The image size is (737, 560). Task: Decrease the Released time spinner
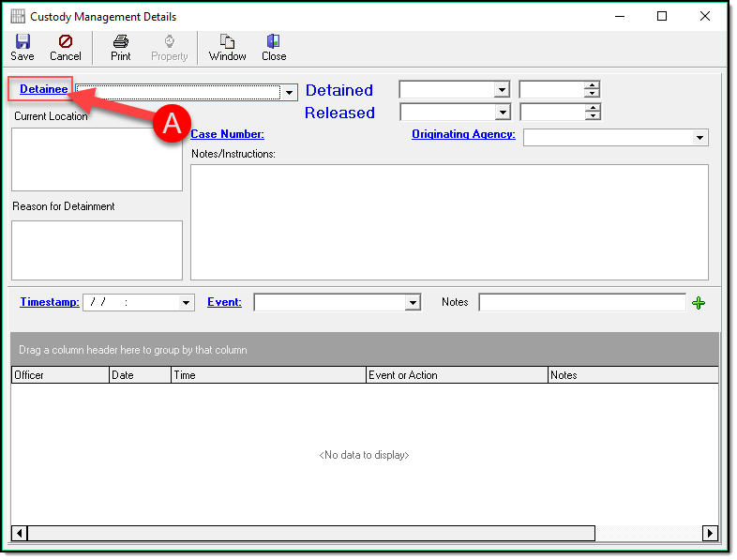point(592,116)
